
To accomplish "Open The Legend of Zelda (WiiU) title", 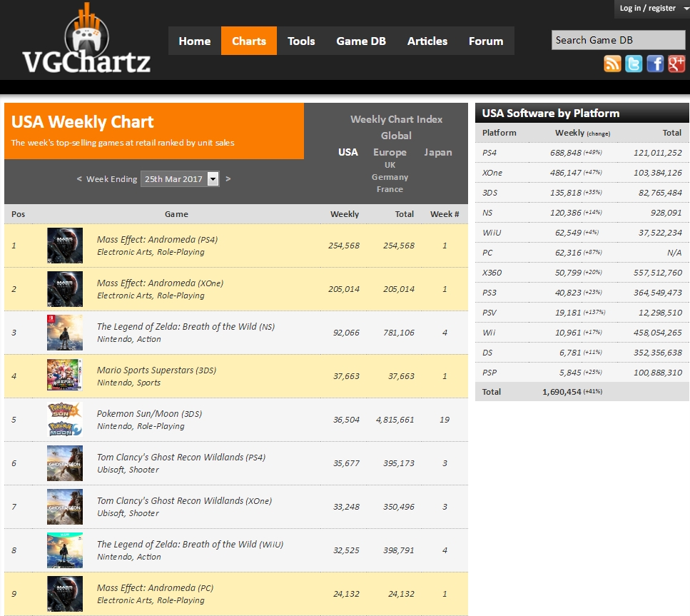I will click(x=190, y=545).
